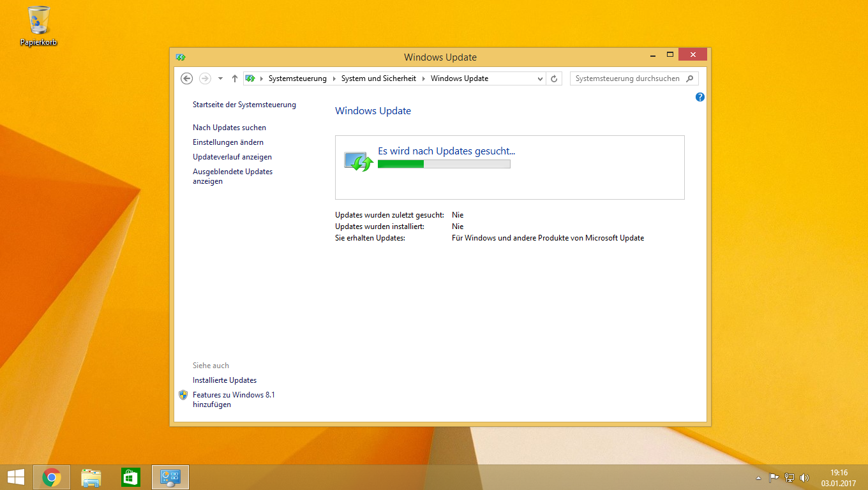Image resolution: width=868 pixels, height=490 pixels.
Task: Click the search magnifier icon
Action: coord(690,78)
